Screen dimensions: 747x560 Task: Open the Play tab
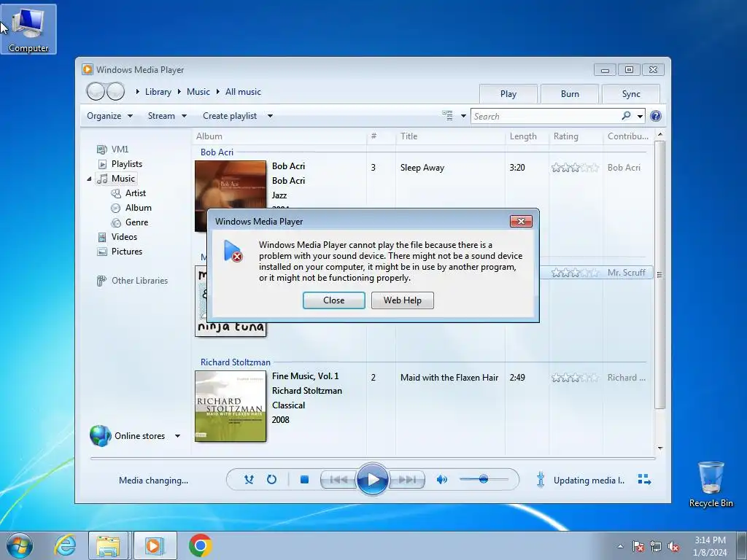pyautogui.click(x=508, y=94)
